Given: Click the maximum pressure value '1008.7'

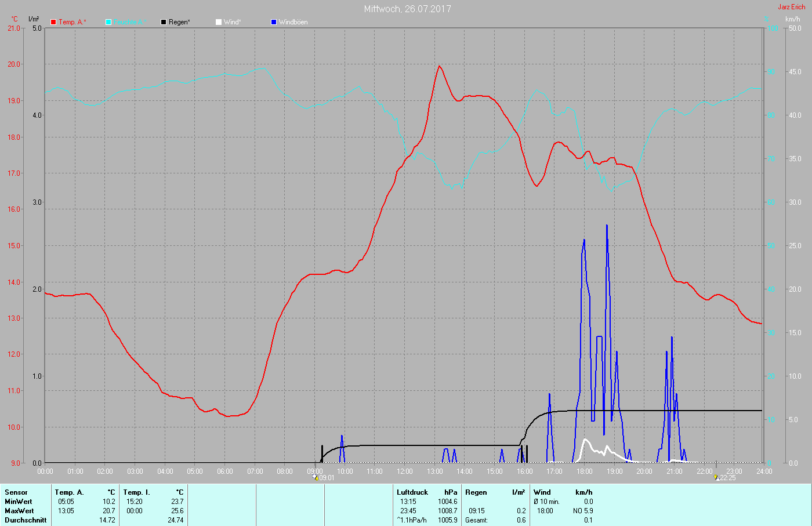Looking at the screenshot, I should (447, 511).
